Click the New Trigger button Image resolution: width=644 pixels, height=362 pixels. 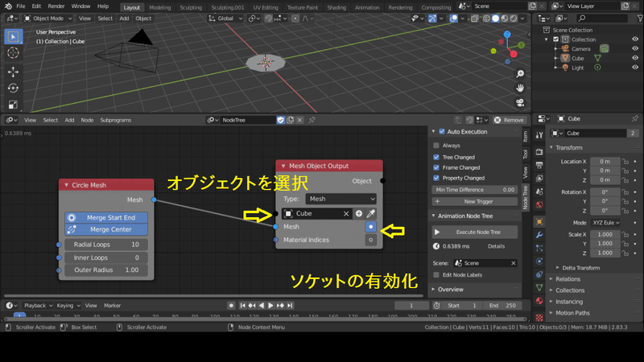(475, 202)
